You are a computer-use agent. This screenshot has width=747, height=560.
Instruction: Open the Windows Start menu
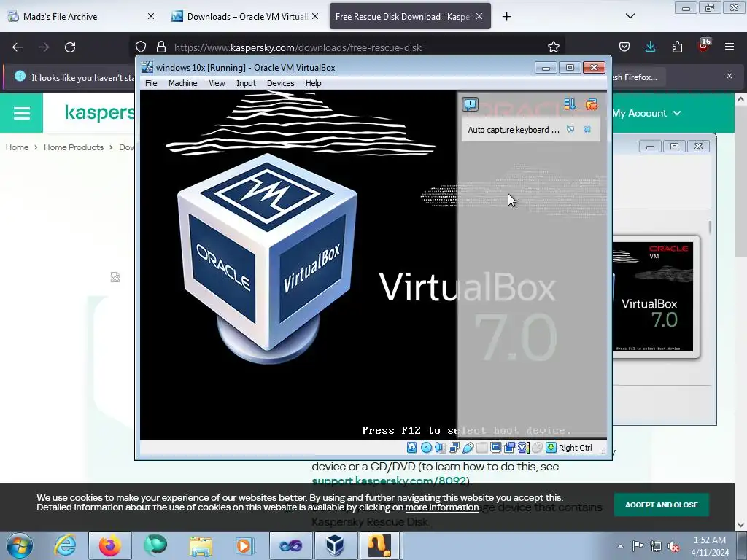pos(20,545)
